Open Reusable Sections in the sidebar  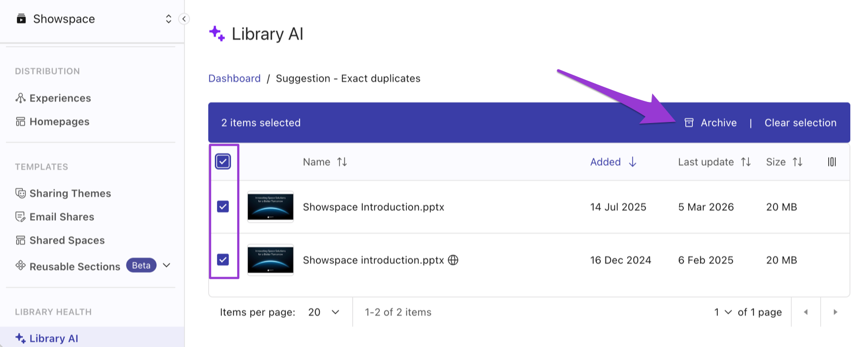tap(75, 267)
